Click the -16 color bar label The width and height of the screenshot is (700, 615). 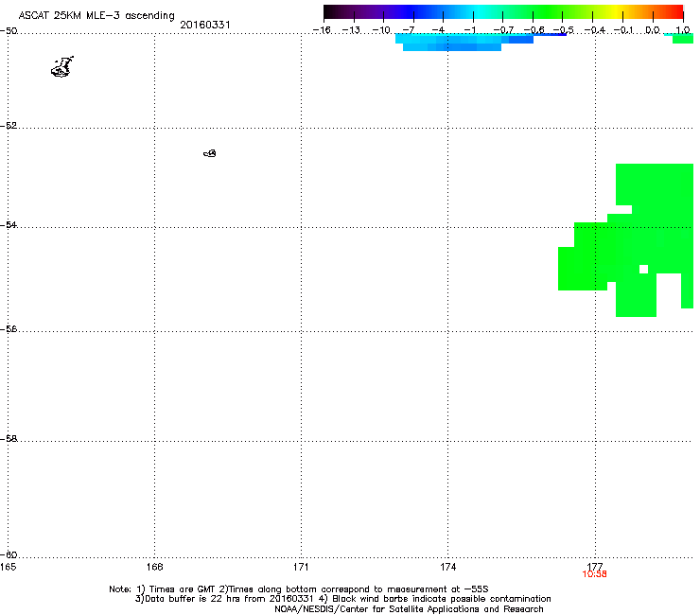click(x=322, y=30)
